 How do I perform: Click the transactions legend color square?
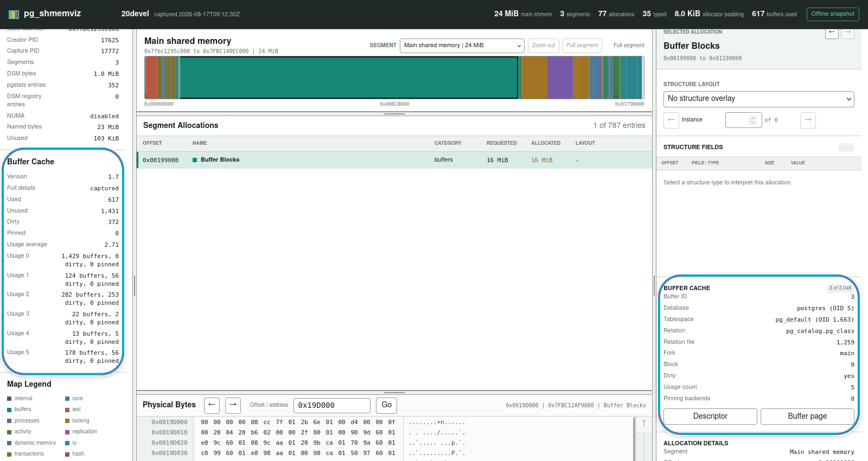[9, 454]
